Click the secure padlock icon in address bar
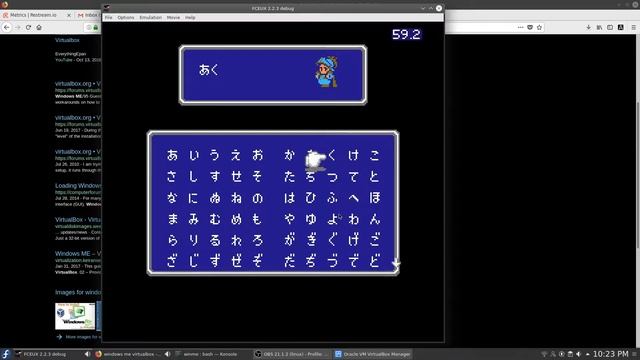The image size is (640, 360). point(96,27)
